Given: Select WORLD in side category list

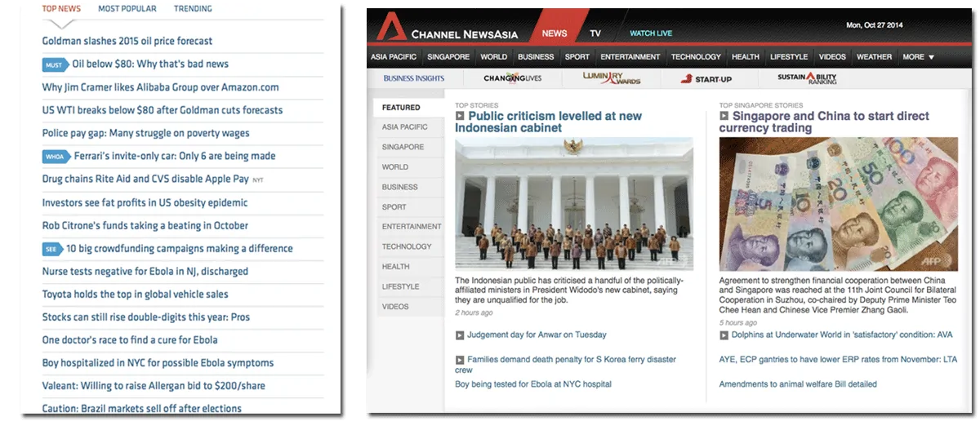Looking at the screenshot, I should (x=409, y=167).
